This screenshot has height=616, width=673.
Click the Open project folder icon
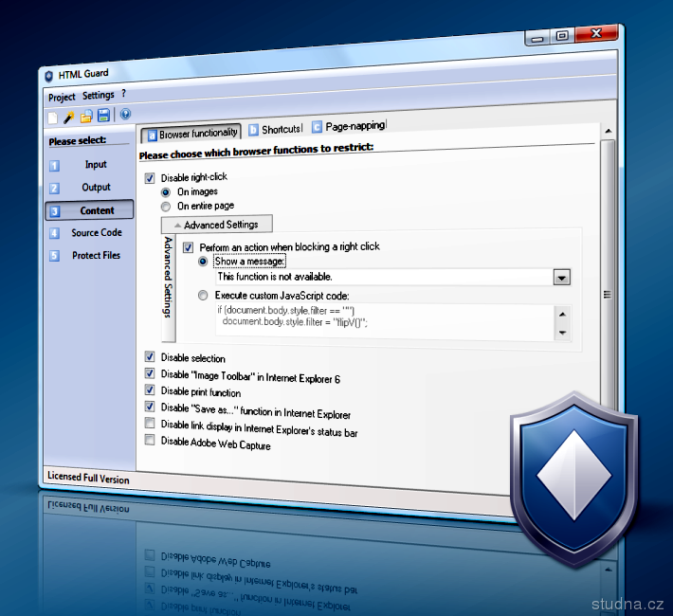[86, 116]
